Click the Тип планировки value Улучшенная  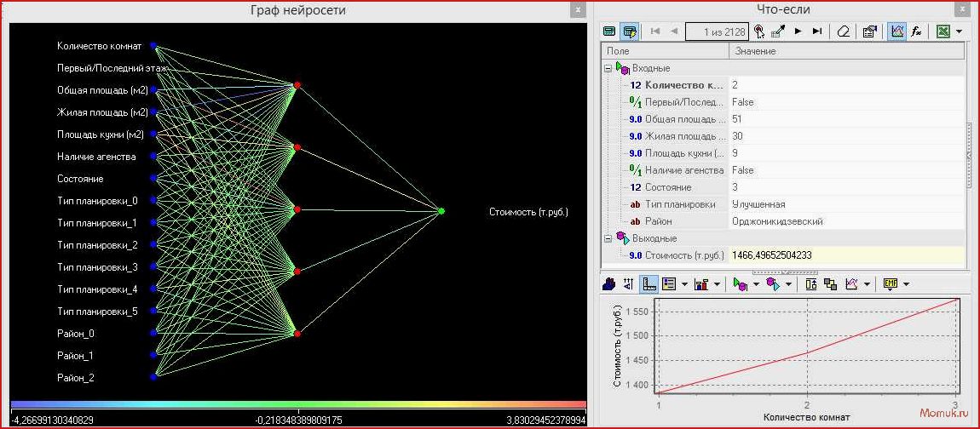pos(758,204)
